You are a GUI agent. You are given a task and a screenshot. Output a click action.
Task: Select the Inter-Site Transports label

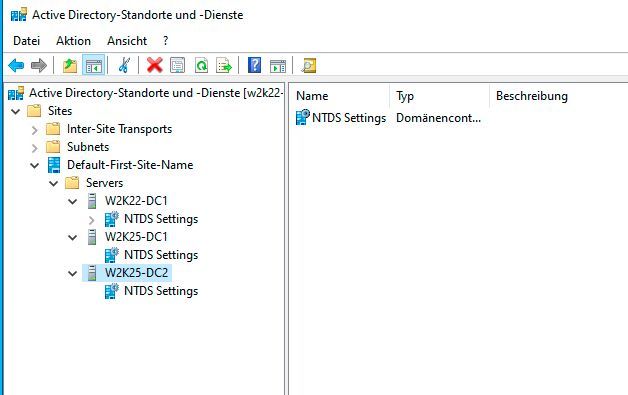pyautogui.click(x=119, y=129)
